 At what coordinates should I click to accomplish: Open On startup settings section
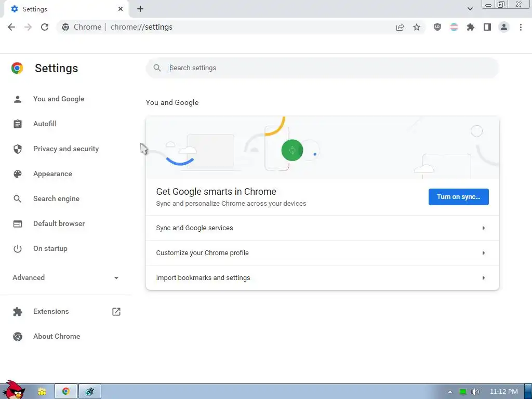tap(50, 249)
